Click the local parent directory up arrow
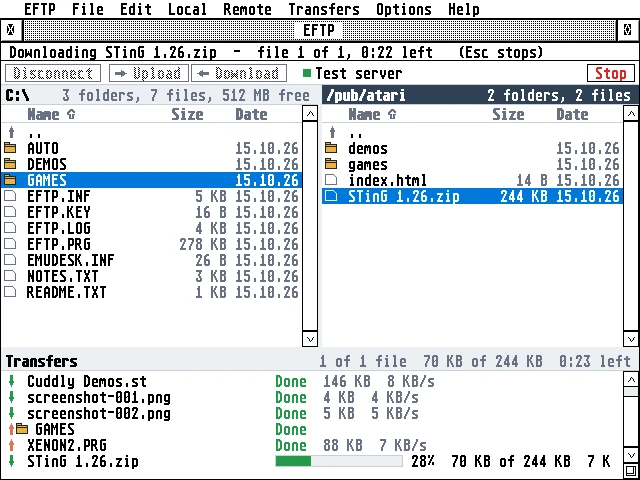This screenshot has height=480, width=640. pos(11,132)
